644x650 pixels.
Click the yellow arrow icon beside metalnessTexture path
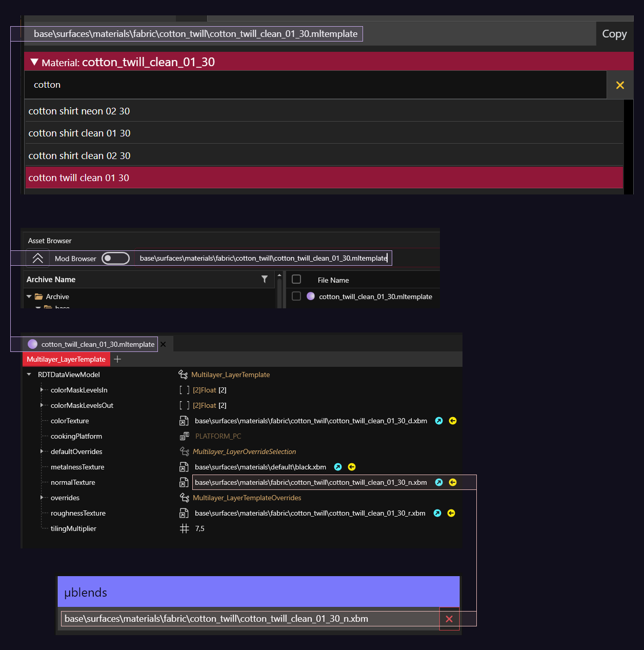pyautogui.click(x=352, y=467)
